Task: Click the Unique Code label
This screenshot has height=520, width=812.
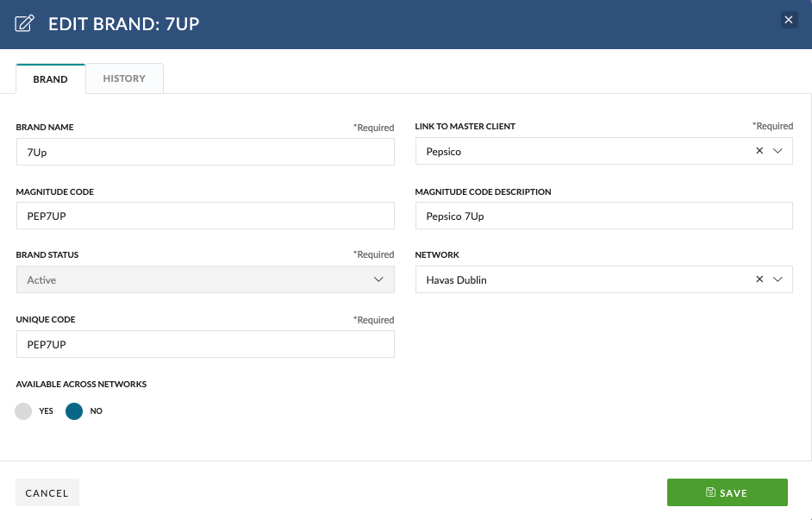Action: tap(46, 320)
